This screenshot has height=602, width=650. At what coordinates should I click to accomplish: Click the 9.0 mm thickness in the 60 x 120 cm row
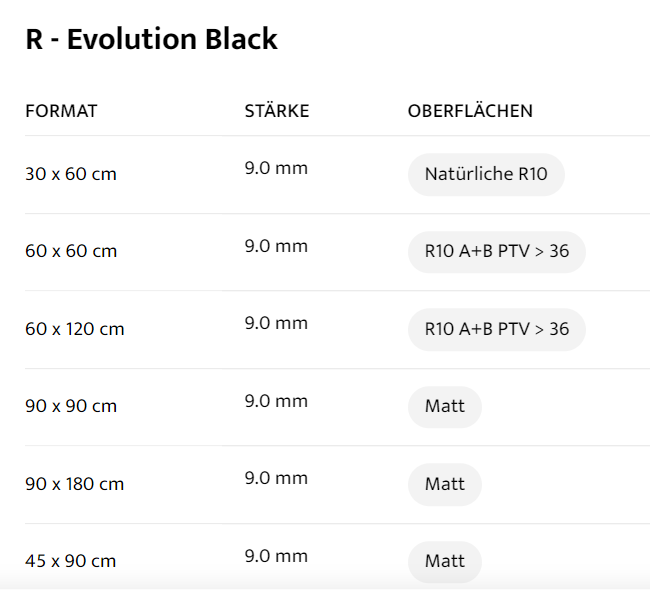pos(276,323)
